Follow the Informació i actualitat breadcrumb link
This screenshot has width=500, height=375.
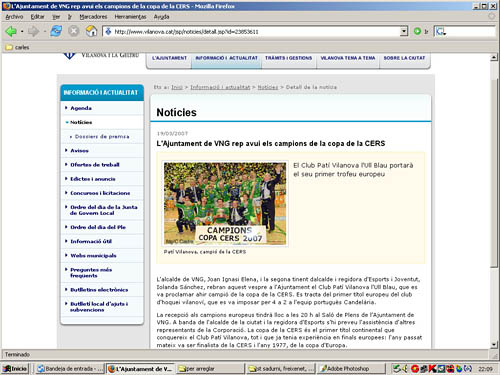click(x=220, y=87)
